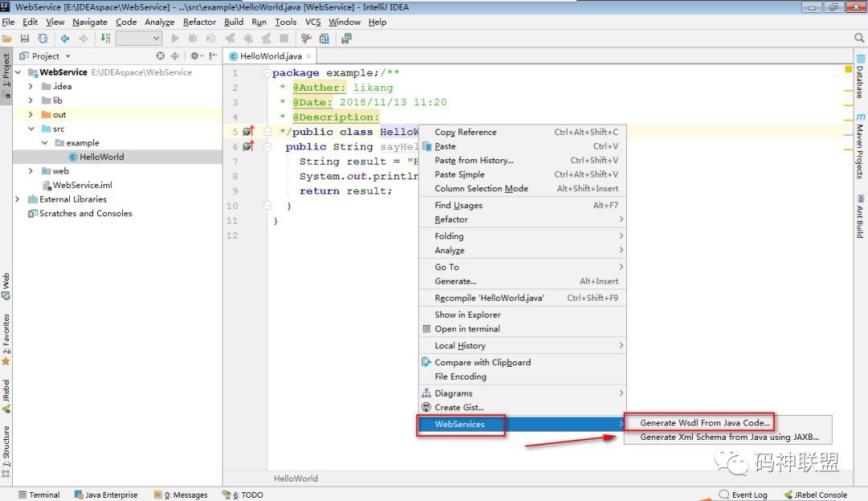
Task: Choose Generate... in the context menu
Action: (x=522, y=281)
